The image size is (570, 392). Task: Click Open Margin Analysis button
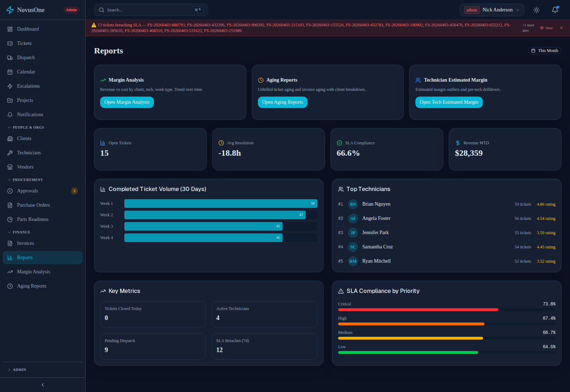[127, 102]
